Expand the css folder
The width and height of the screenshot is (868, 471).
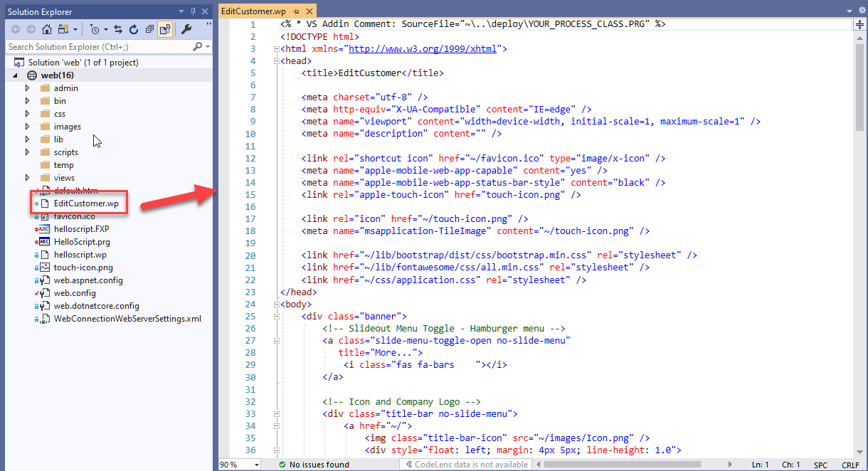pos(28,114)
